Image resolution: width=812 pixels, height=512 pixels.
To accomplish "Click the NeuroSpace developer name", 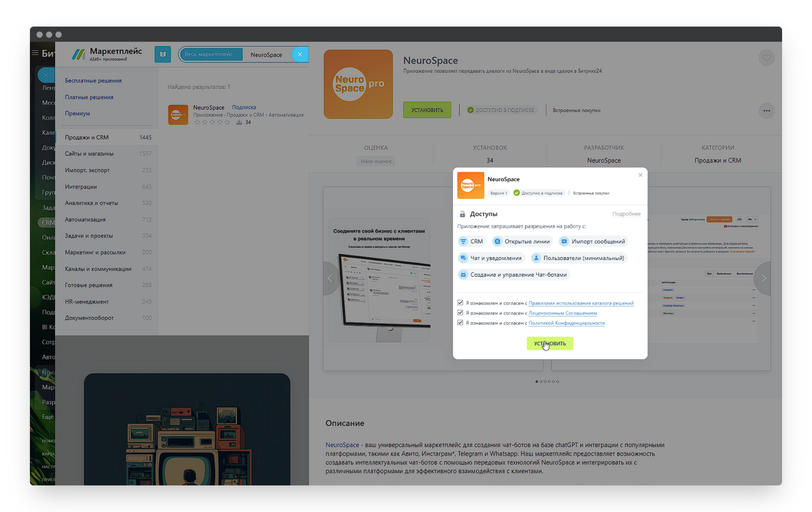I will [x=604, y=160].
